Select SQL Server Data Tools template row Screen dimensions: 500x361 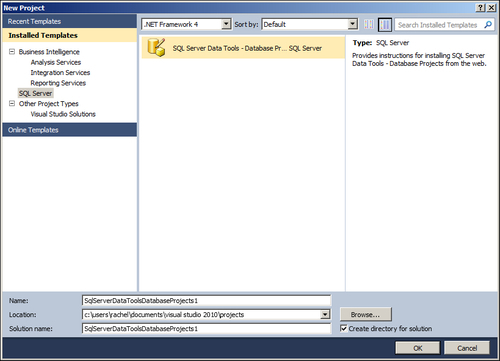(243, 48)
